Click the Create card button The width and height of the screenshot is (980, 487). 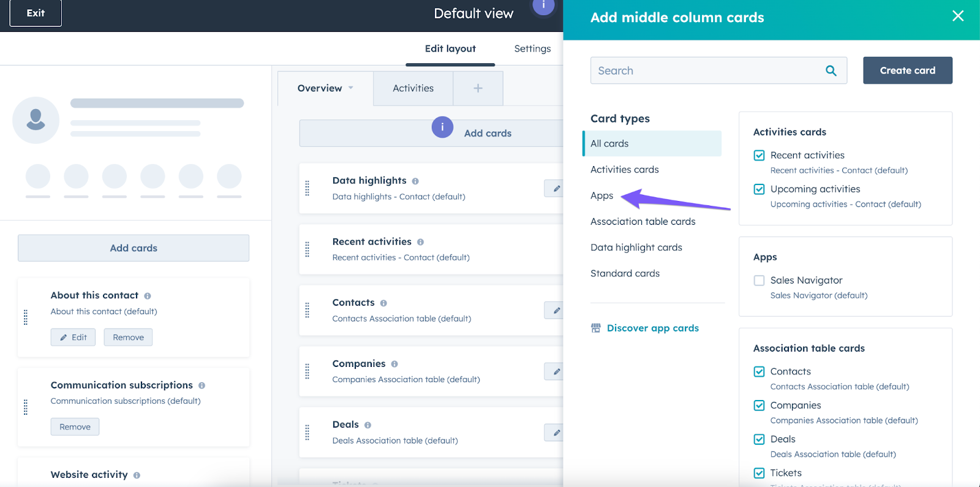pyautogui.click(x=907, y=70)
